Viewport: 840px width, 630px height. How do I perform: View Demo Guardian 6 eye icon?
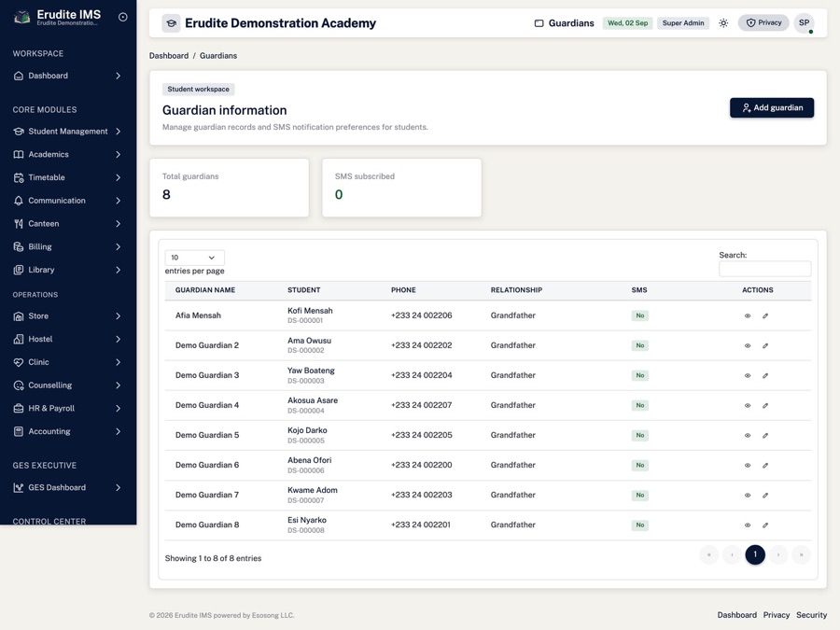(748, 466)
